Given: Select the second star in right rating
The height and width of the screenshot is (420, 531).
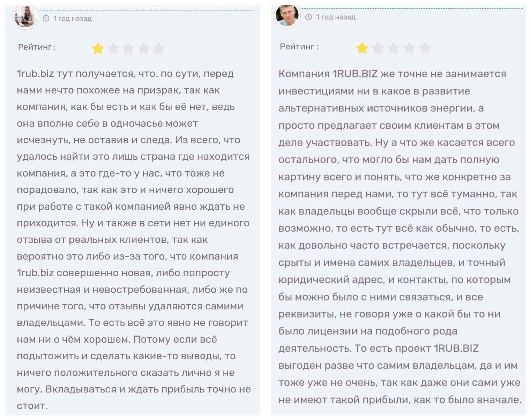Looking at the screenshot, I should [x=378, y=48].
